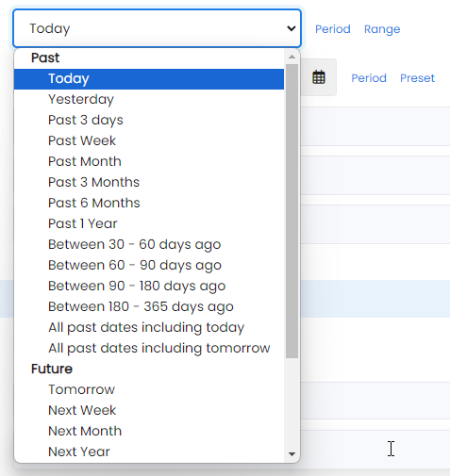Select Between 30 - 60 days ago
The image size is (450, 476).
[149, 244]
